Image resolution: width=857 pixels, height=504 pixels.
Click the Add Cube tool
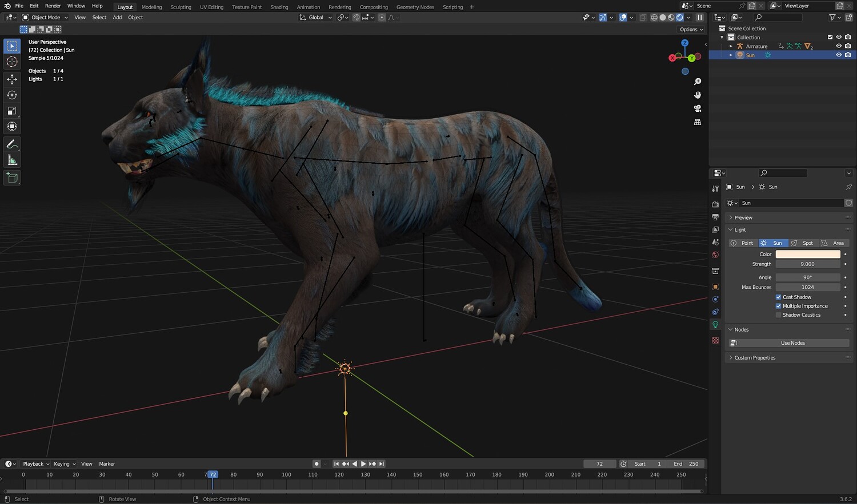[x=12, y=178]
